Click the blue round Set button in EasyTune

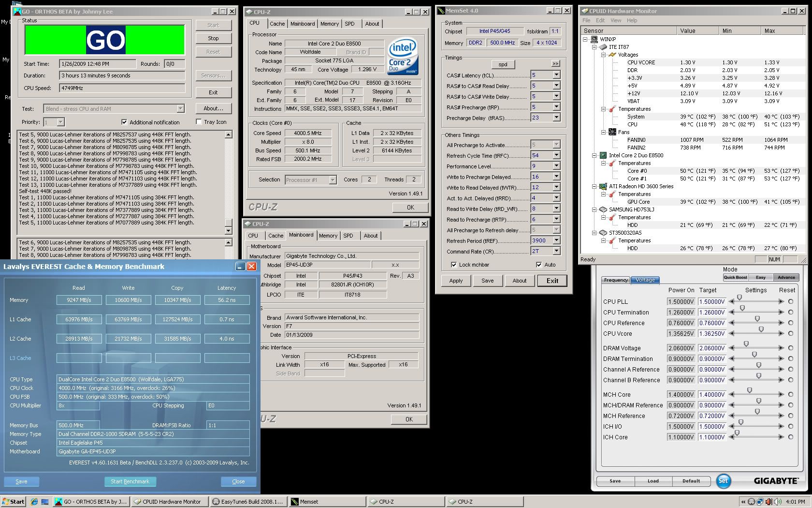click(x=723, y=480)
